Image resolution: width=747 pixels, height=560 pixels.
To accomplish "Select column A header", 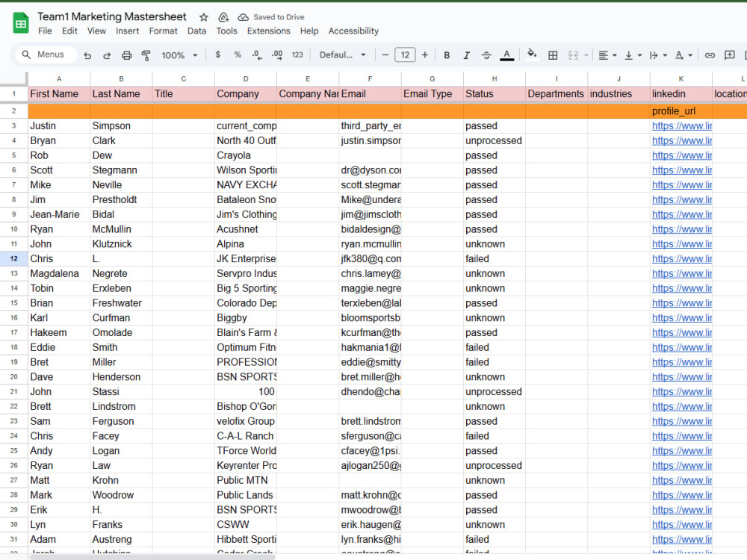I will (x=59, y=78).
